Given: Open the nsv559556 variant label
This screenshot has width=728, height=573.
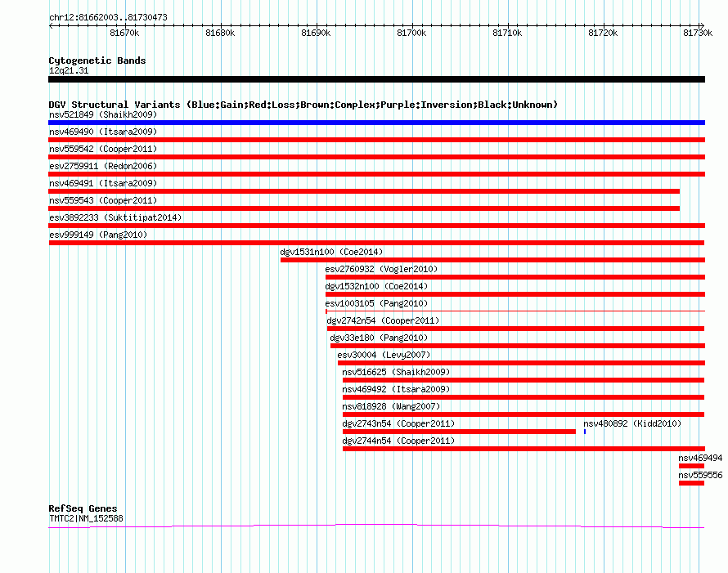Looking at the screenshot, I should (700, 475).
